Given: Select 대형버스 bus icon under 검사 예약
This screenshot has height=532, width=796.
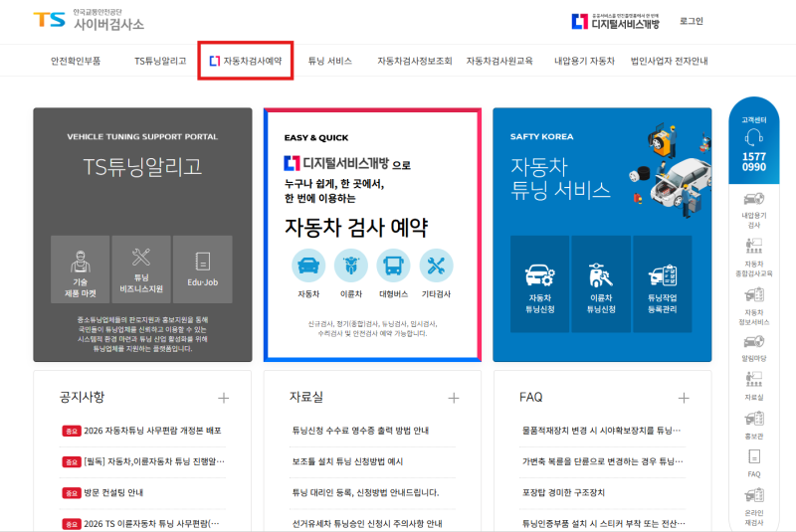Looking at the screenshot, I should [393, 266].
